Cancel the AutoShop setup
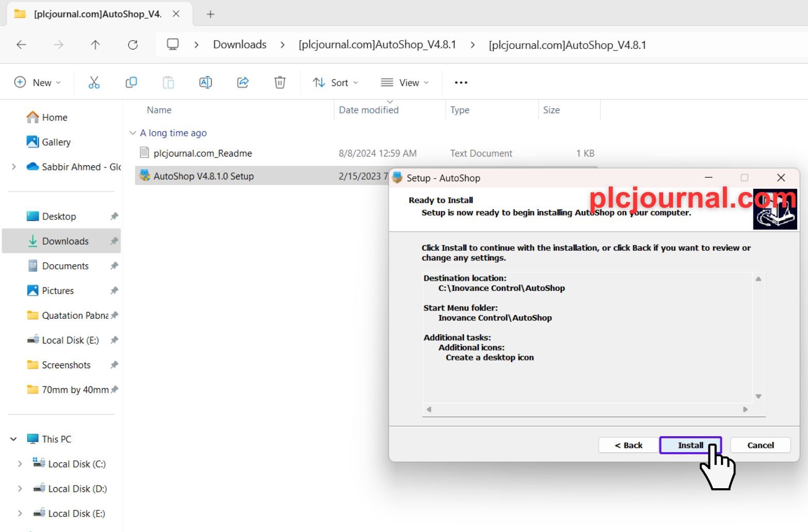The width and height of the screenshot is (808, 532). click(x=761, y=445)
